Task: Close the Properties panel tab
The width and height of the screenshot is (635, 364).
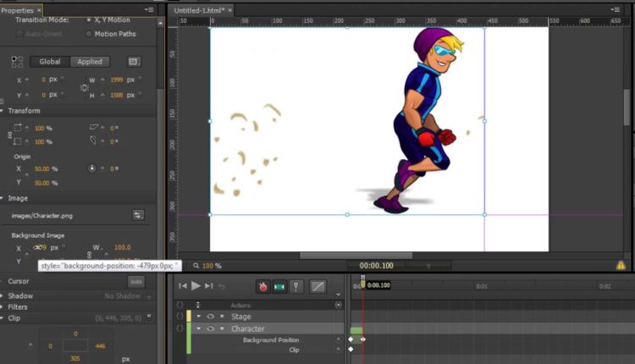Action: pyautogui.click(x=39, y=10)
